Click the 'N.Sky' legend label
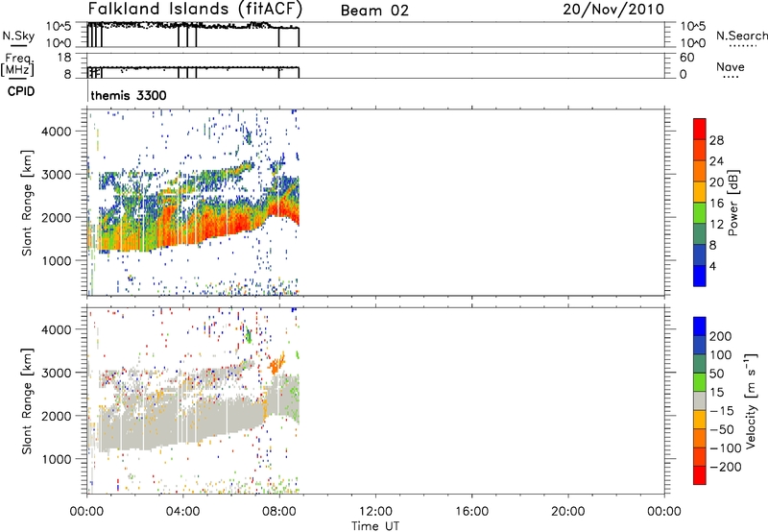This screenshot has height=532, width=768. pos(18,36)
